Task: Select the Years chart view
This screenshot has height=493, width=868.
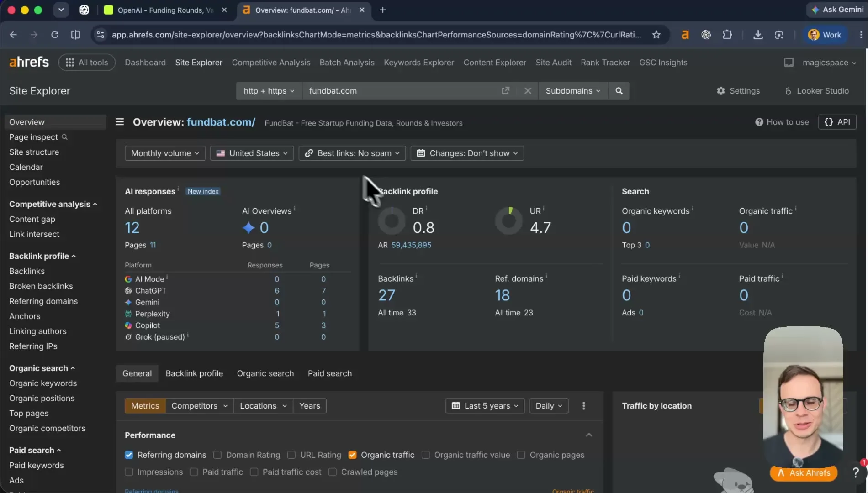Action: coord(309,406)
